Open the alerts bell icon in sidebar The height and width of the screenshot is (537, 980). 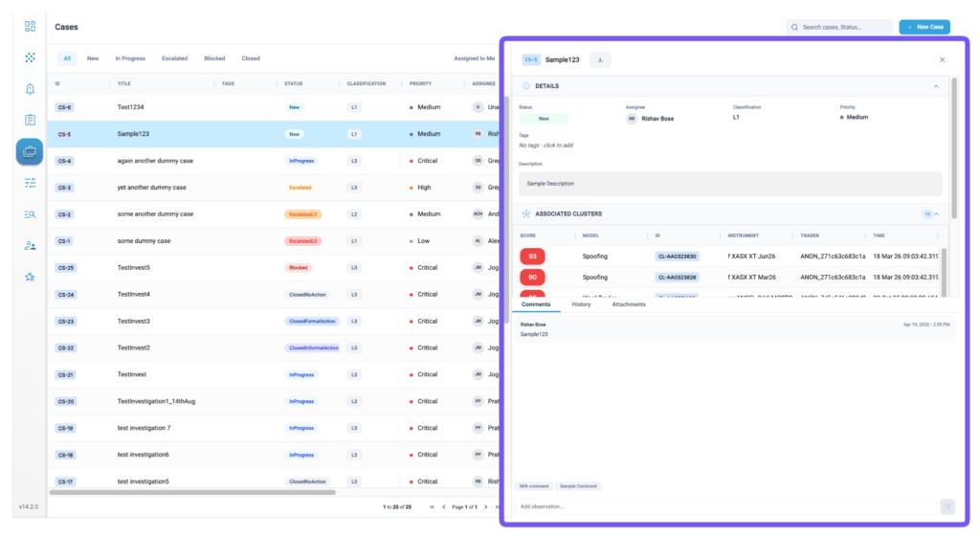[x=30, y=89]
